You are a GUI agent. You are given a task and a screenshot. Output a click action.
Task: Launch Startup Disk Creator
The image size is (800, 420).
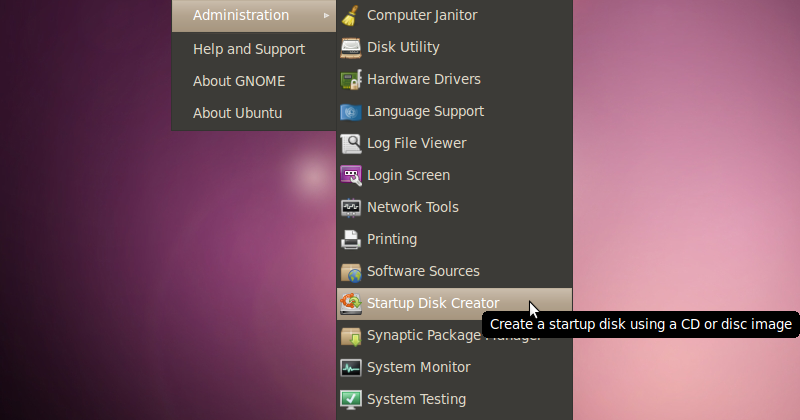454,304
